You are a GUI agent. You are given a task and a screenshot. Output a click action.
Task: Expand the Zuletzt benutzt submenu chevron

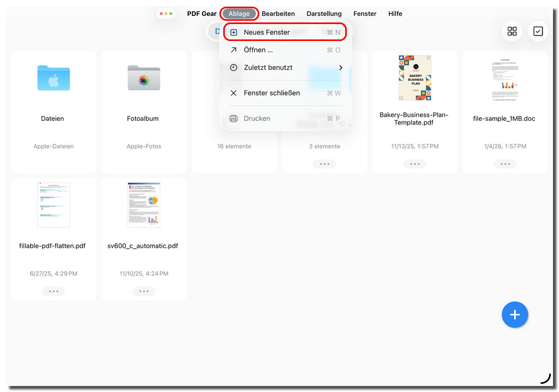[340, 67]
